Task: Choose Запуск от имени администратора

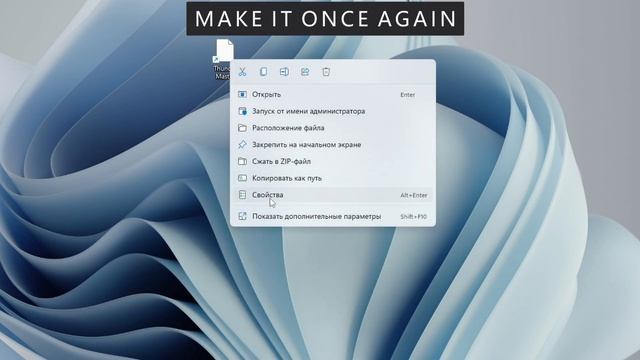Action: (333, 111)
